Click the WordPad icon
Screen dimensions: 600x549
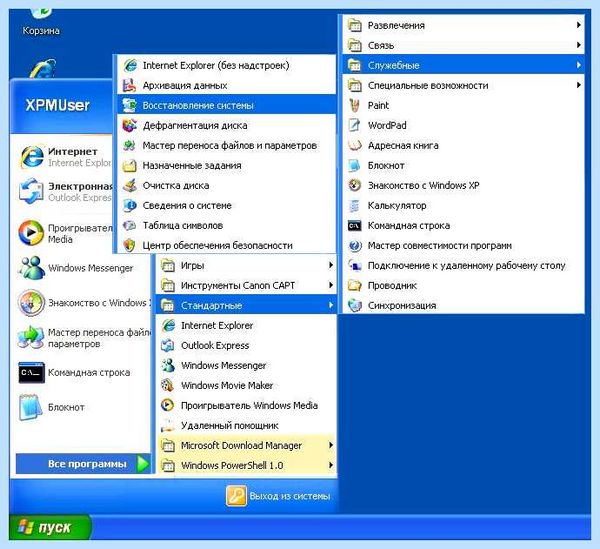(355, 125)
